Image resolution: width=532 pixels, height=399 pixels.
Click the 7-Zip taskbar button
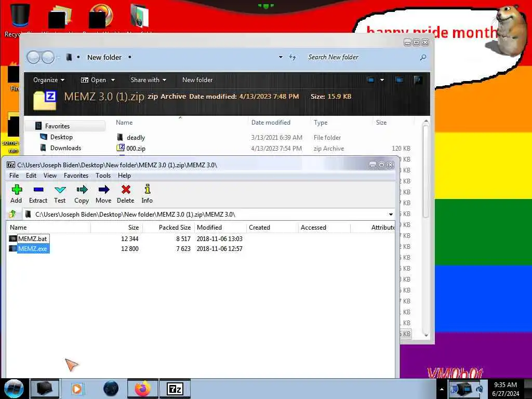pyautogui.click(x=175, y=389)
